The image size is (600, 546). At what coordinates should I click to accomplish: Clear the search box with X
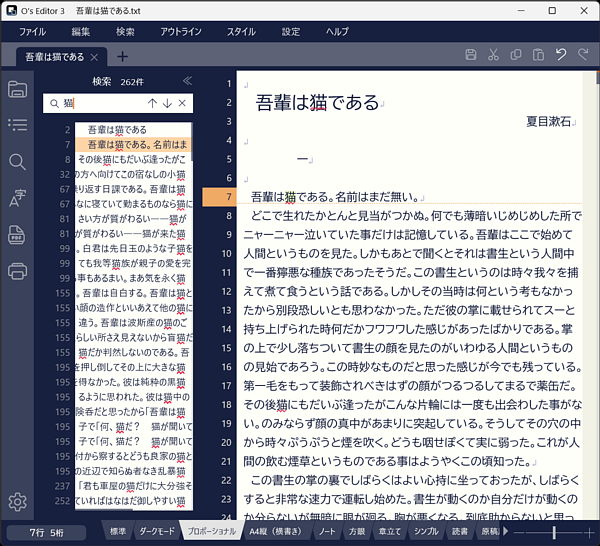182,103
